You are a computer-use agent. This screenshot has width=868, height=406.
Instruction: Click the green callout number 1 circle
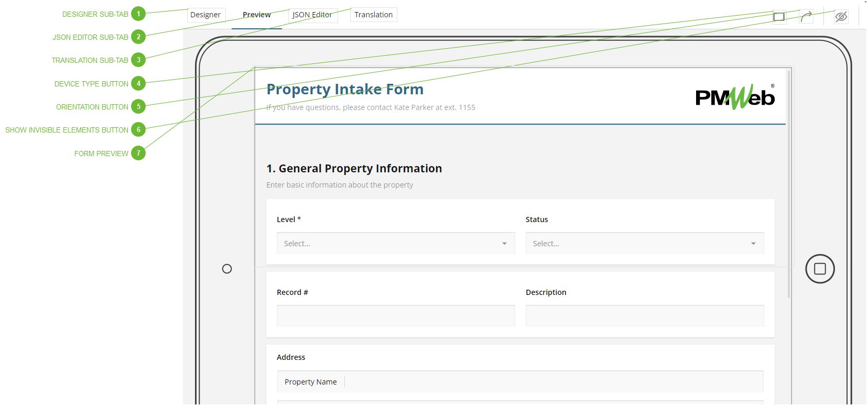138,14
